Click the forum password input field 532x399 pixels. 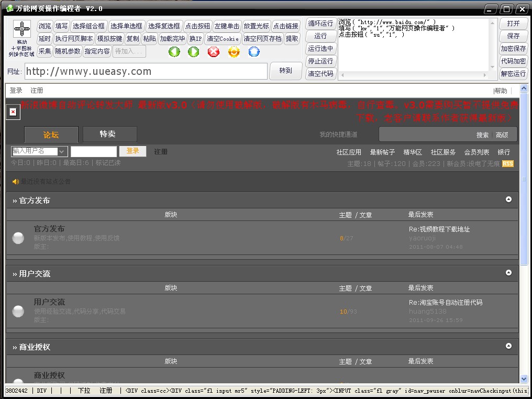click(94, 151)
